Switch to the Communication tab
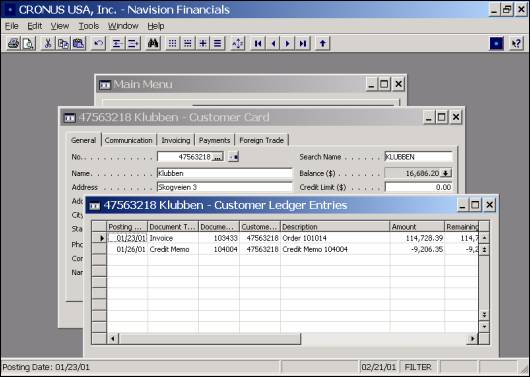The width and height of the screenshot is (530, 377). click(x=128, y=140)
